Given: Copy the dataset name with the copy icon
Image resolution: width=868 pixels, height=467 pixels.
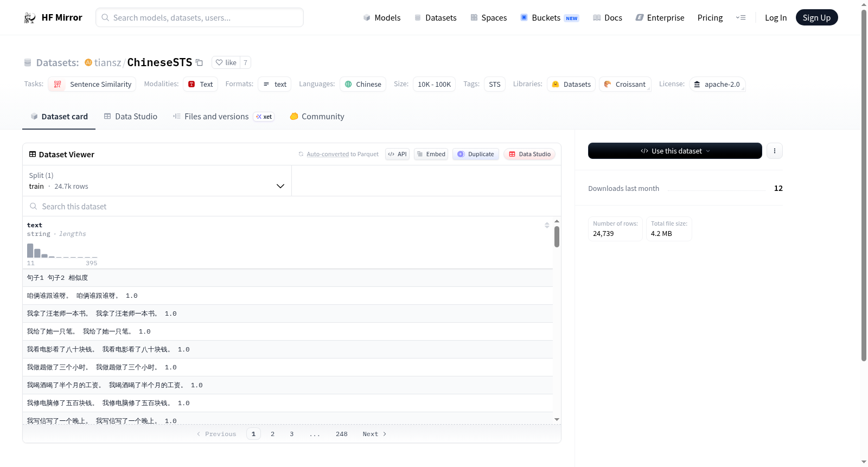Looking at the screenshot, I should tap(199, 62).
